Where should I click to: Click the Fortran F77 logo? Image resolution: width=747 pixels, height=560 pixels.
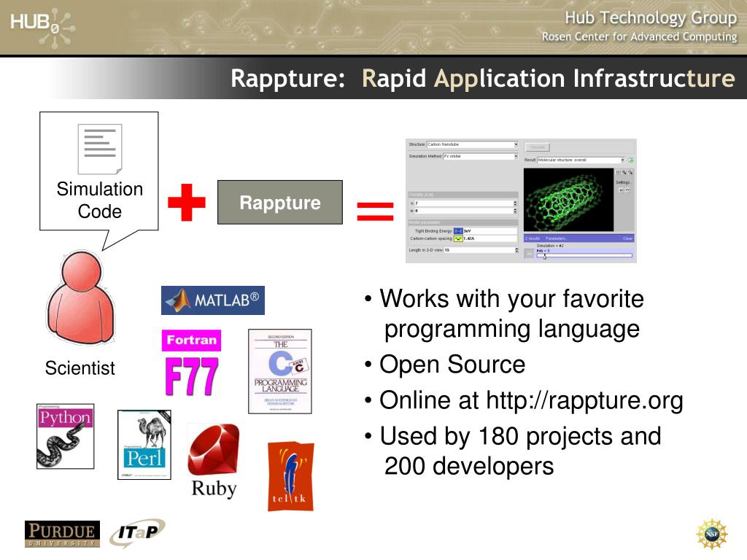pyautogui.click(x=192, y=363)
